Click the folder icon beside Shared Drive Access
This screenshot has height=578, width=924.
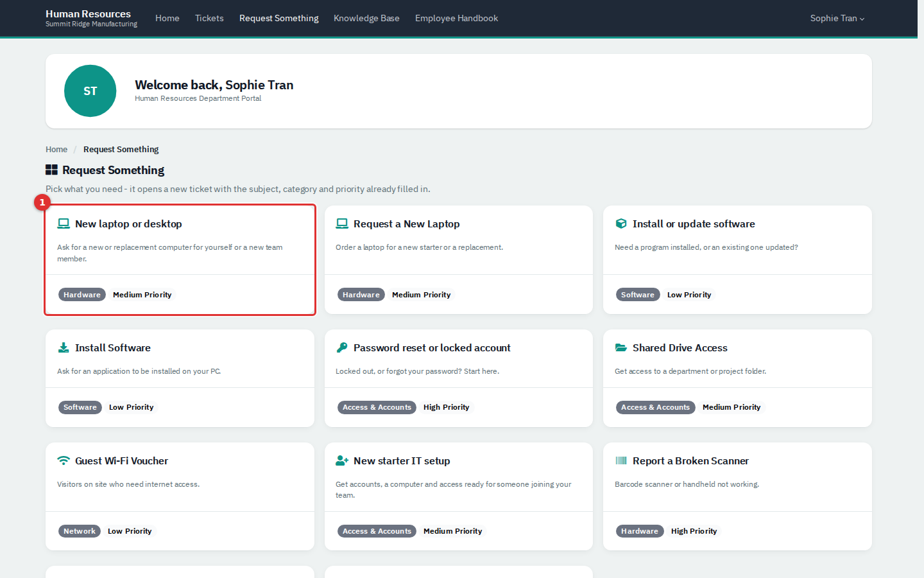click(x=621, y=347)
